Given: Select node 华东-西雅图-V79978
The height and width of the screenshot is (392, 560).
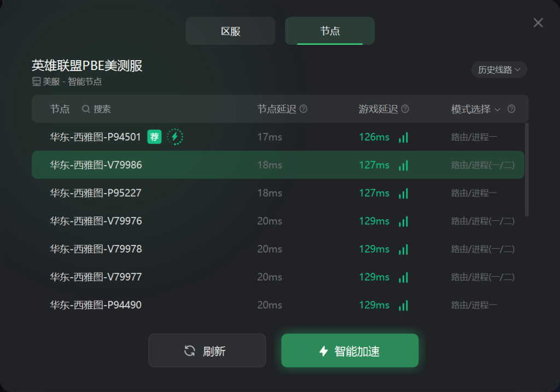Looking at the screenshot, I should (x=278, y=249).
